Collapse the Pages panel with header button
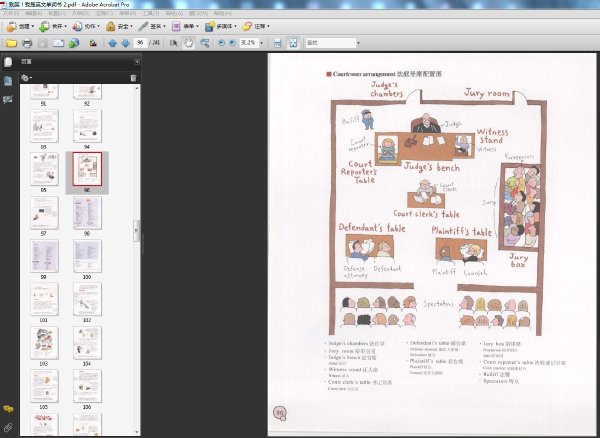The width and height of the screenshot is (600, 438). pyautogui.click(x=137, y=62)
